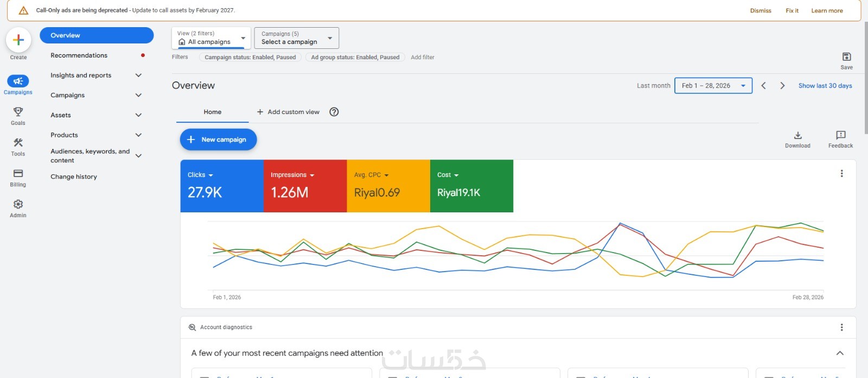Click the Download icon
The height and width of the screenshot is (378, 868).
[797, 135]
